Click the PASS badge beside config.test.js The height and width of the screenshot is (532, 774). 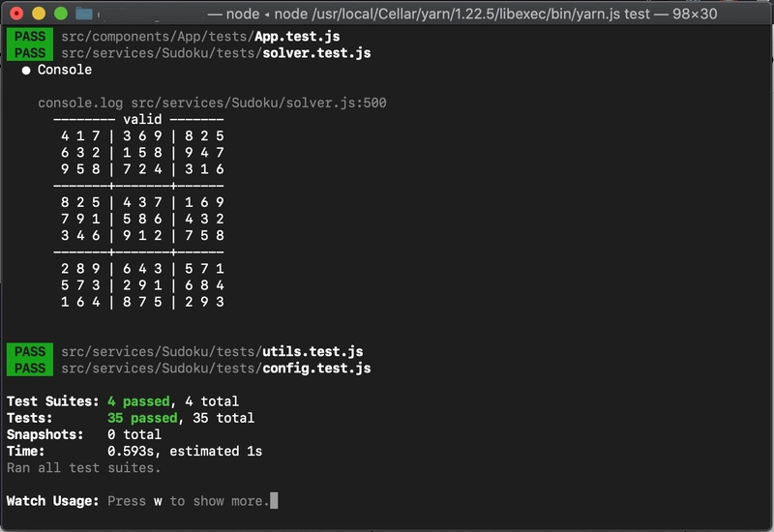pyautogui.click(x=30, y=369)
